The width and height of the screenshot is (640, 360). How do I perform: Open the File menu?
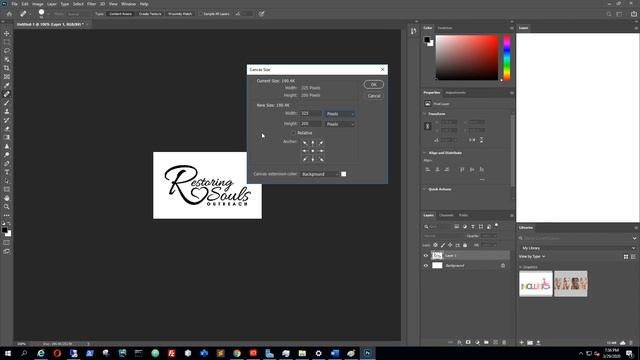[14, 4]
